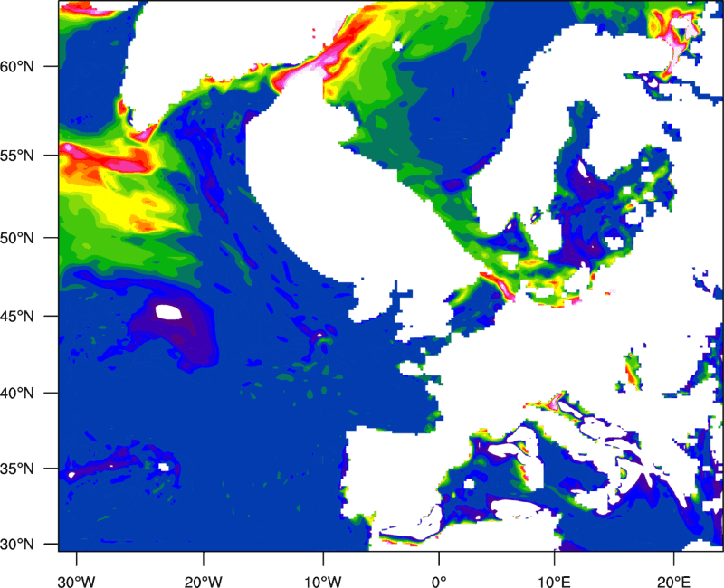Click the 35°N latitude label
724x588 pixels.
(x=17, y=469)
